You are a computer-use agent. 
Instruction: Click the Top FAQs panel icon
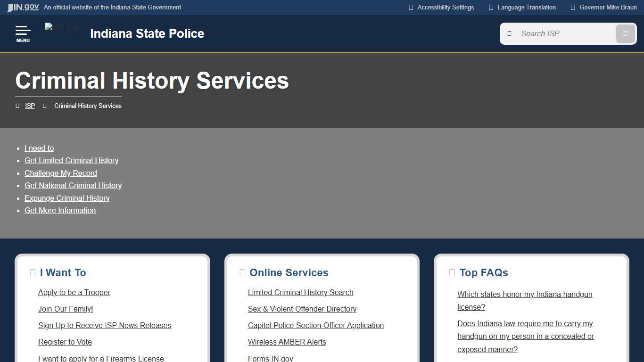[451, 272]
